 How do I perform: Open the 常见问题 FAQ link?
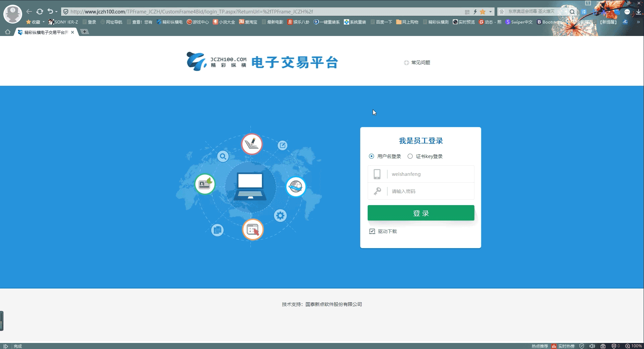coord(417,63)
